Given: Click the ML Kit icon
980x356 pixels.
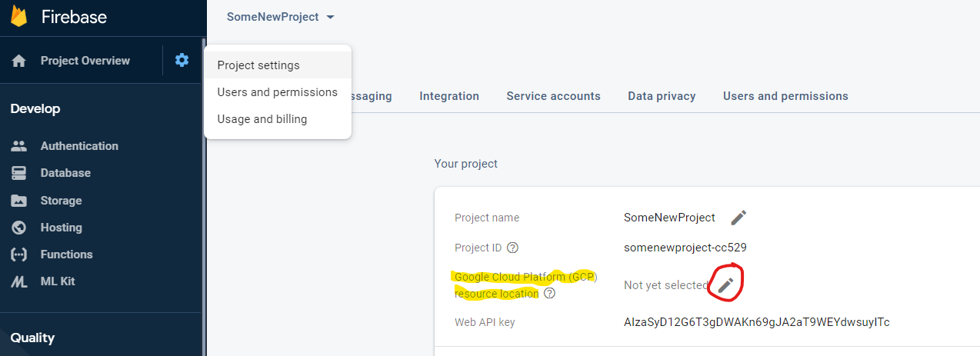Looking at the screenshot, I should (19, 282).
